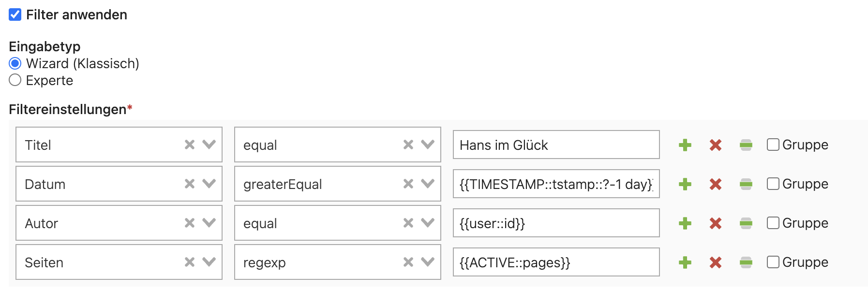Screen dimensions: 868x290
Task: Open the Autor field dropdown
Action: pos(209,223)
